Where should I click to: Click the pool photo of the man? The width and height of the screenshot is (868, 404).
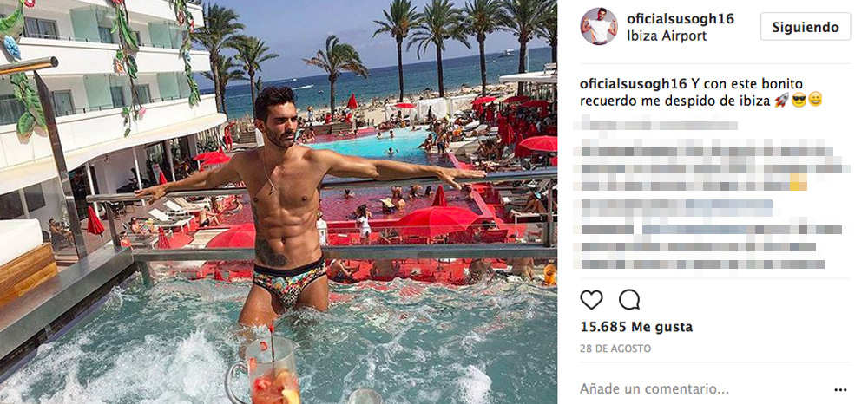(x=279, y=202)
